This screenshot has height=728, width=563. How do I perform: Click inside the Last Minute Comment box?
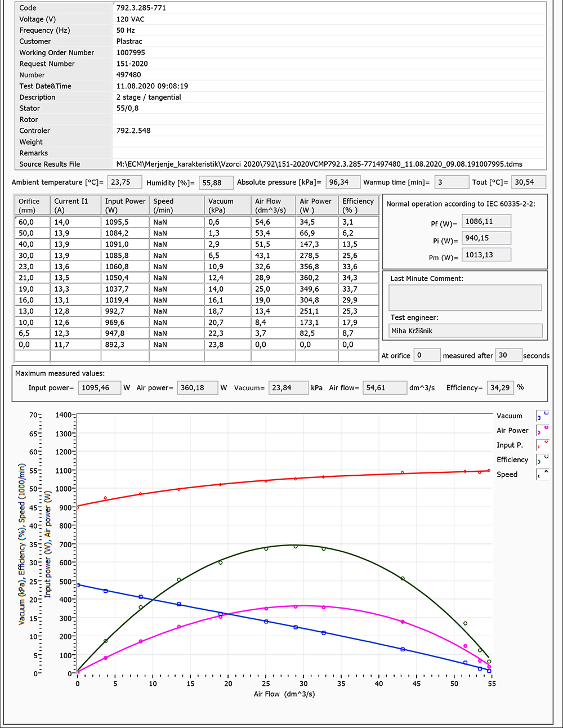pyautogui.click(x=465, y=297)
